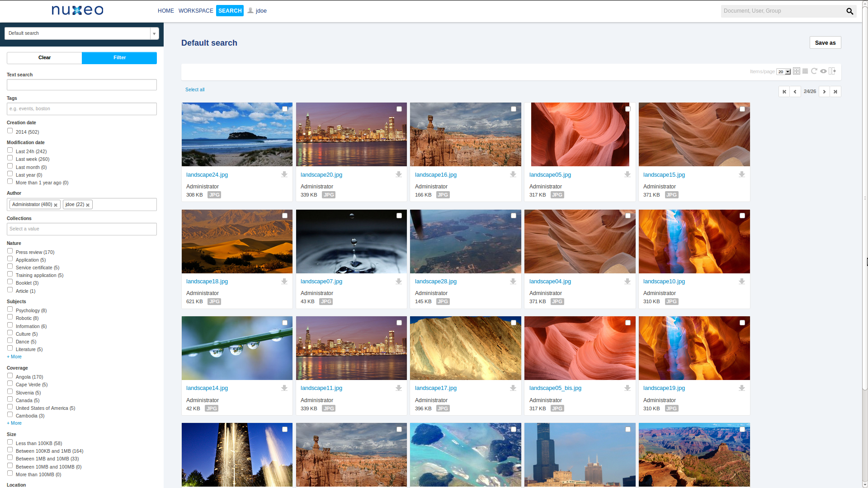Expand more Subjects options

coord(14,357)
